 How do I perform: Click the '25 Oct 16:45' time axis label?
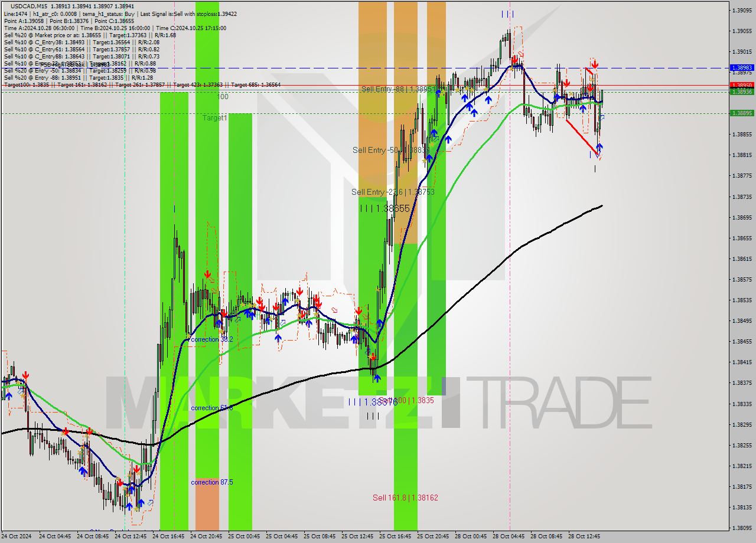[x=396, y=537]
